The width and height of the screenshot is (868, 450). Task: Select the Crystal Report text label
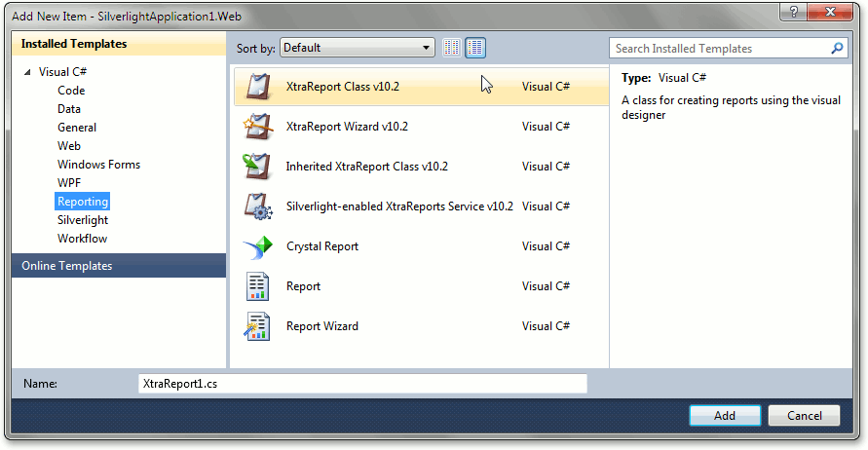coord(322,246)
